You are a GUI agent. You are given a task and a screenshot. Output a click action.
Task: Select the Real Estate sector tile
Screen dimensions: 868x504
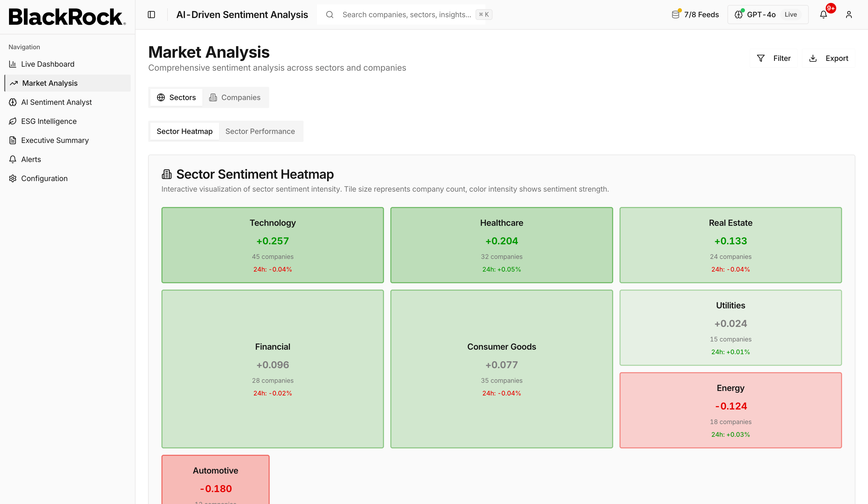(x=731, y=245)
